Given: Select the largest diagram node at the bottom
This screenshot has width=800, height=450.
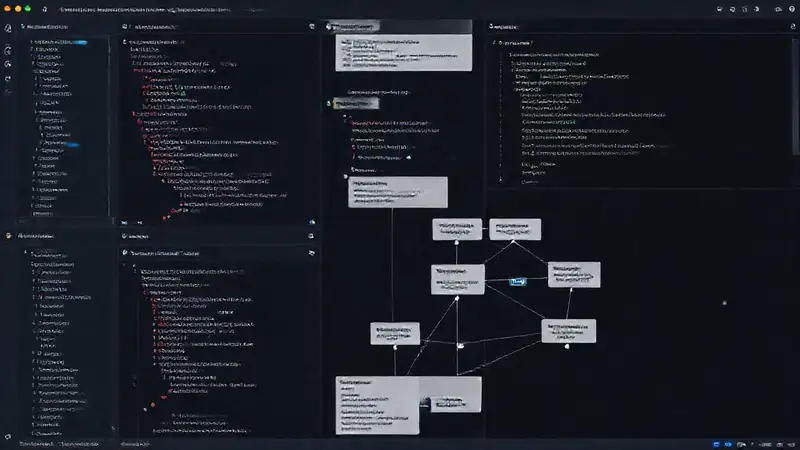Looking at the screenshot, I should coord(378,406).
